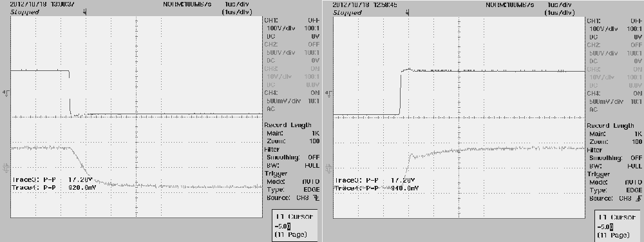Click the Stopped status on the right screen
The width and height of the screenshot is (644, 242).
coord(348,12)
